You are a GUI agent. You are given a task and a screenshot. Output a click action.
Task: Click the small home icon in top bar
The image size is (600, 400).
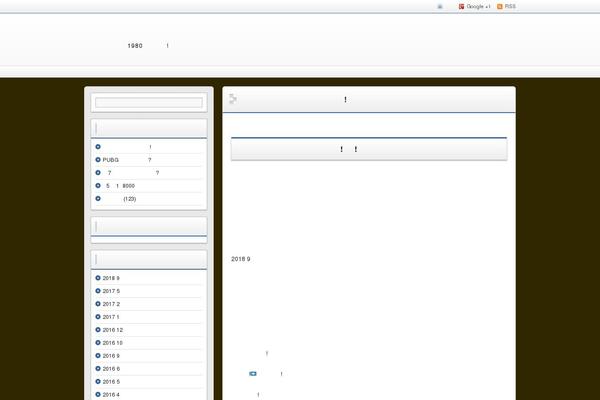tap(440, 7)
